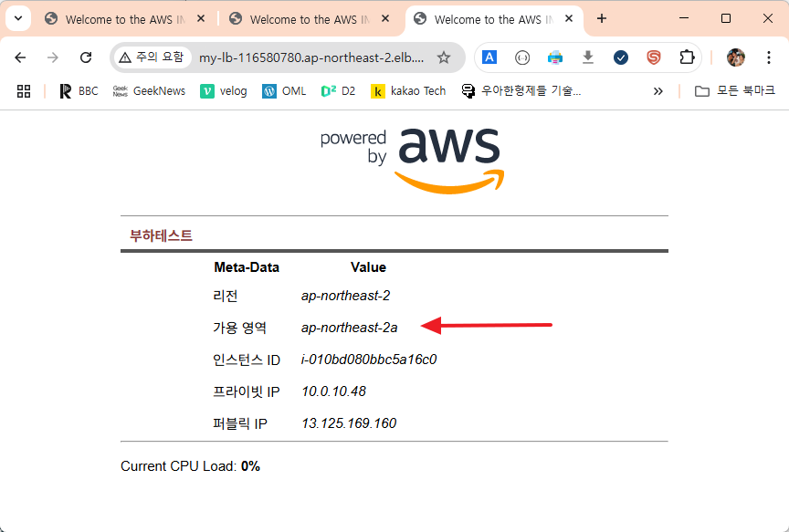Image resolution: width=789 pixels, height=532 pixels.
Task: Open the download arrow extension icon
Action: (588, 57)
